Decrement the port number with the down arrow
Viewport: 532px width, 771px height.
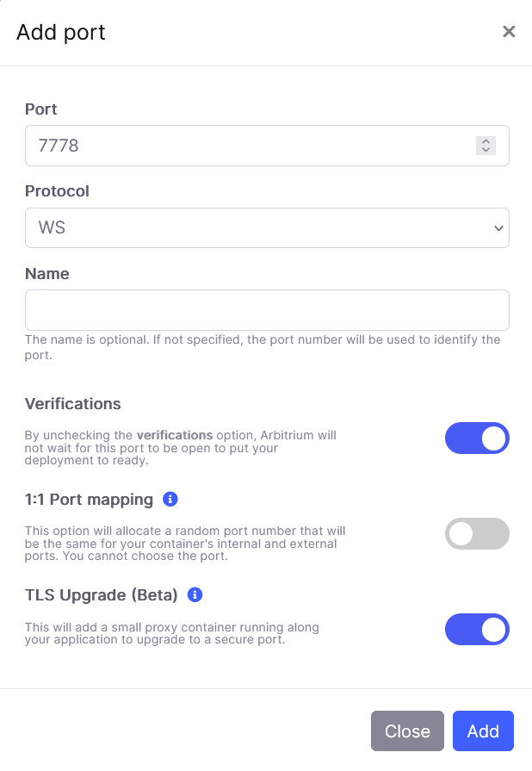click(x=486, y=150)
